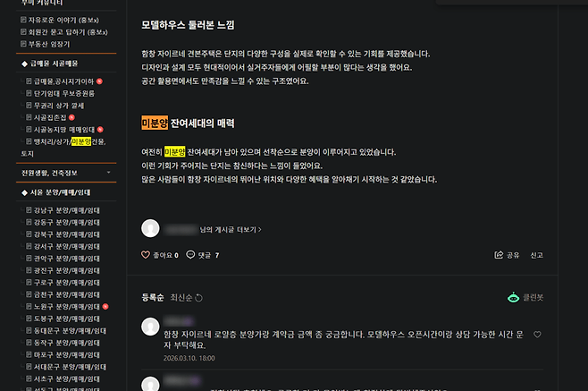588x391 pixels.
Task: Open the 광진구 분양/매매/임대 board
Action: point(67,270)
